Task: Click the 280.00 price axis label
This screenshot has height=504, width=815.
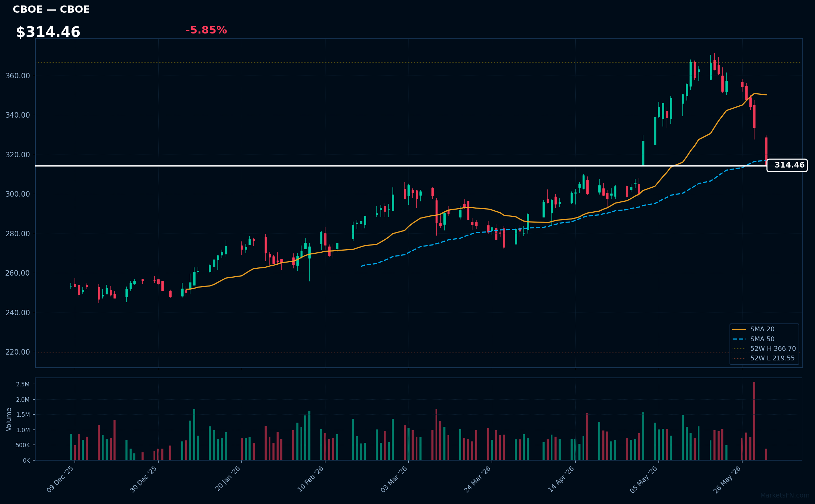Action: pyautogui.click(x=18, y=234)
